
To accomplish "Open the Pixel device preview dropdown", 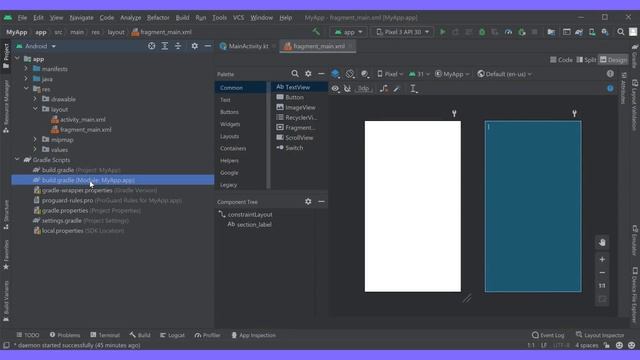I will click(390, 74).
